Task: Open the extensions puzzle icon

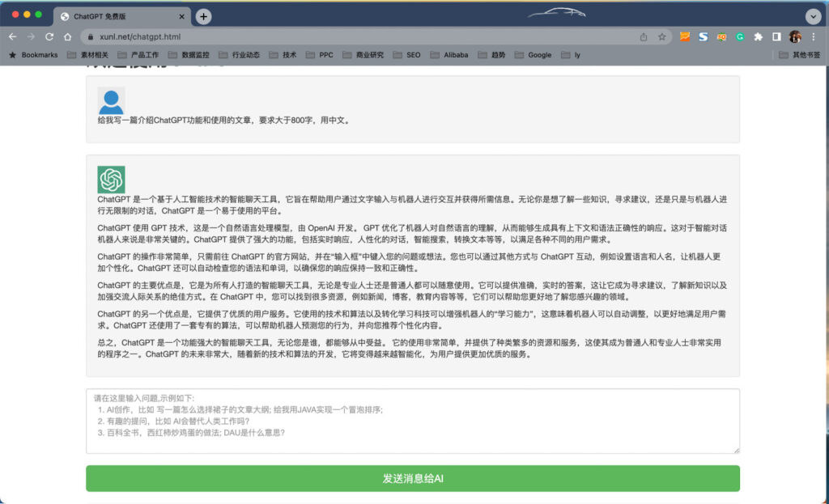Action: [x=758, y=36]
